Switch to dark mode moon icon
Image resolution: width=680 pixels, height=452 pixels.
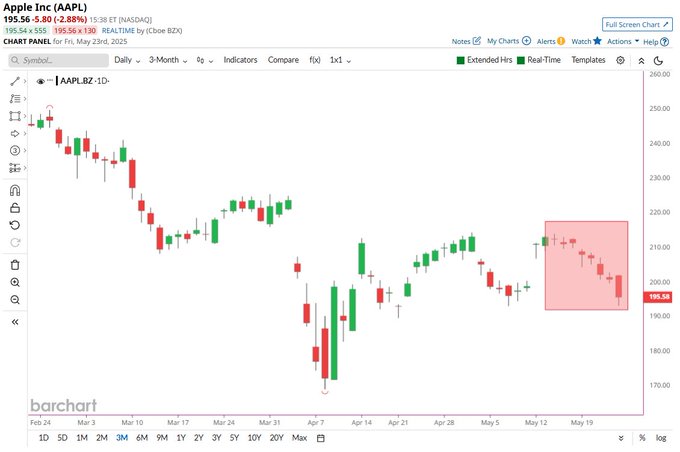[x=658, y=61]
